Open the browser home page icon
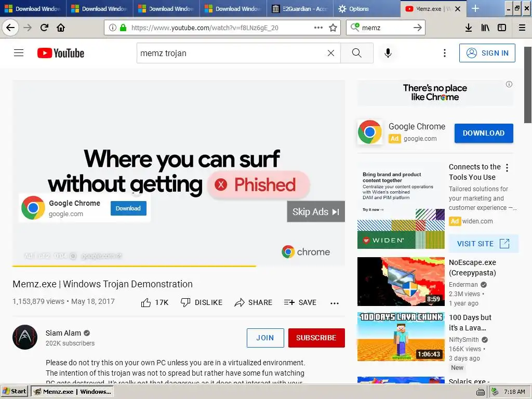Screen dimensions: 532x399 tap(61, 28)
